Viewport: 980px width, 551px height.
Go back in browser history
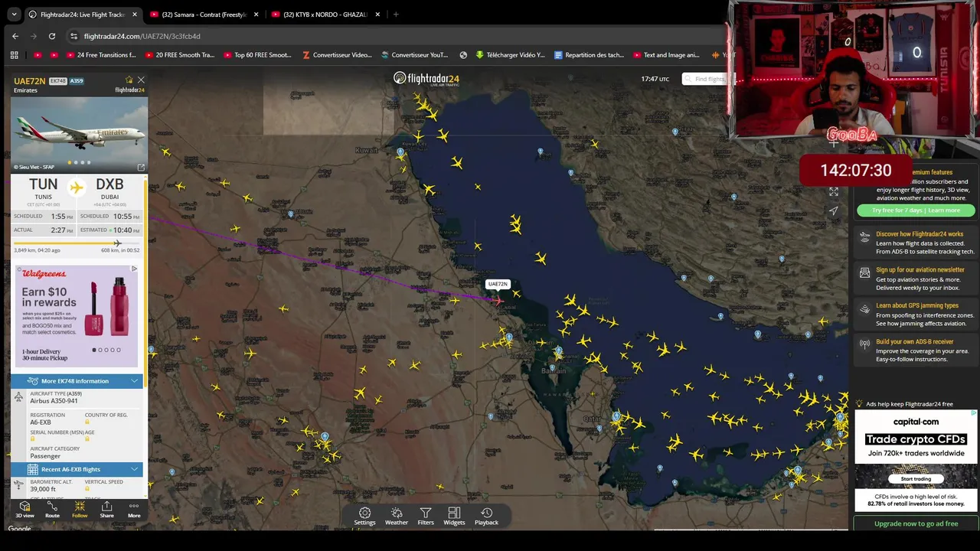(15, 36)
